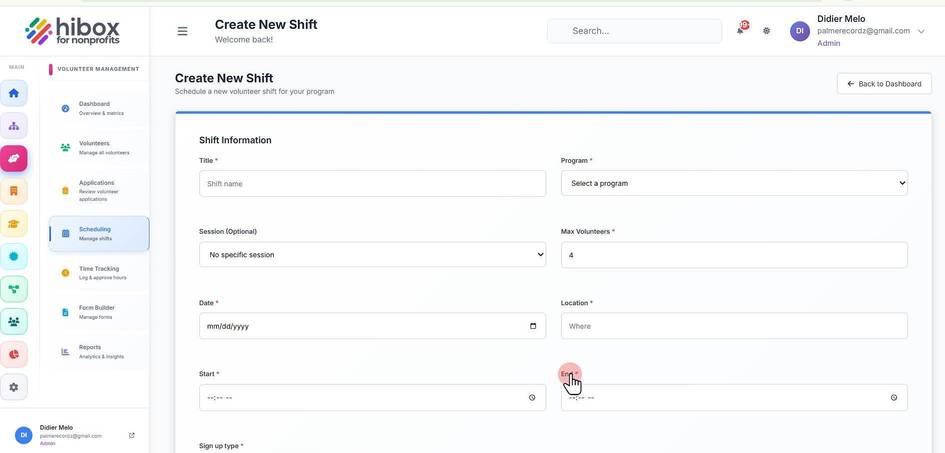
Task: Open Time Tracking menu item
Action: click(x=99, y=273)
